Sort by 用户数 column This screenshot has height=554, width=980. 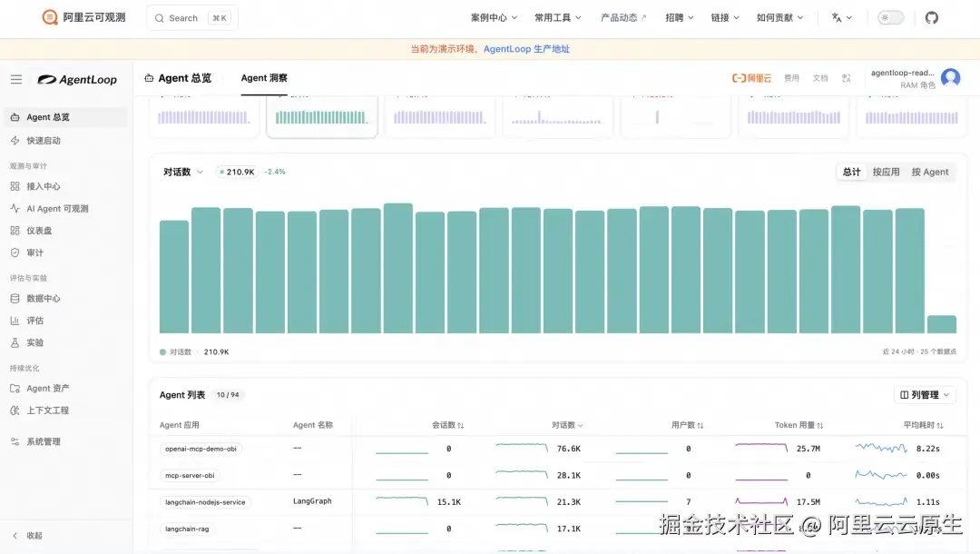(687, 425)
